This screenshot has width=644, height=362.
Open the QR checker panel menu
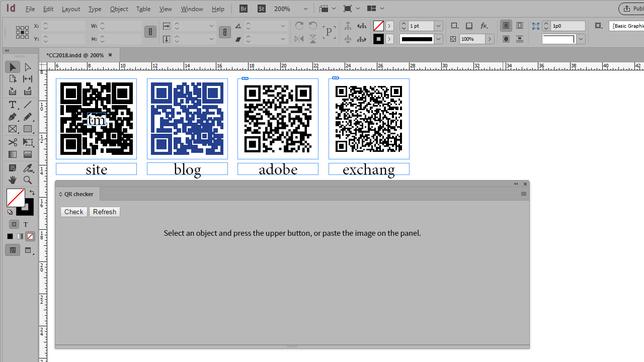click(524, 194)
